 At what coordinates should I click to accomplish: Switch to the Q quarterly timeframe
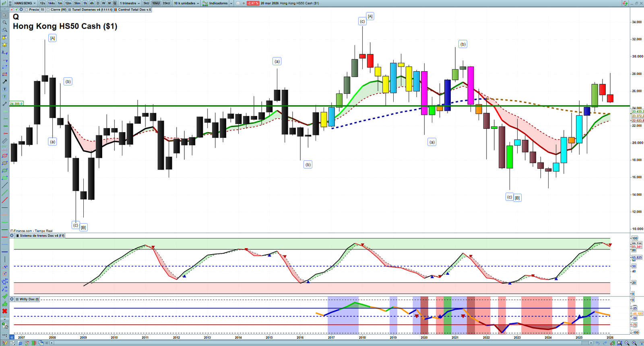(x=115, y=3)
